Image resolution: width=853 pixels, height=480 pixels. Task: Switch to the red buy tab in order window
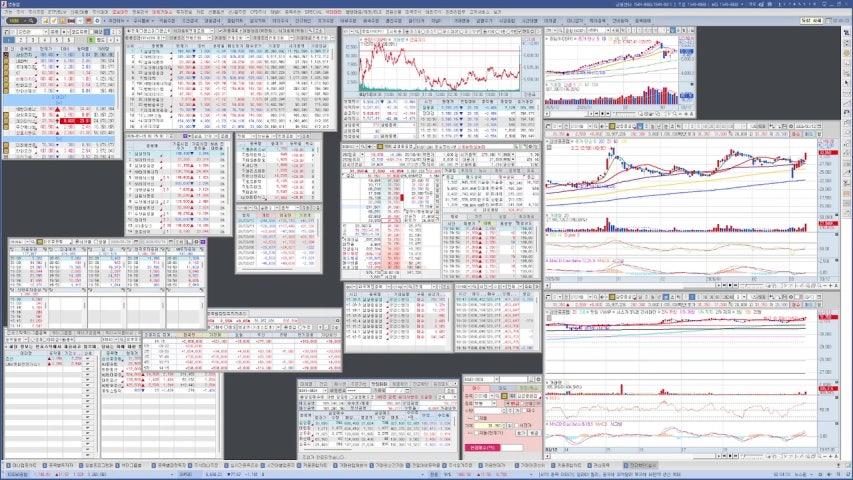(x=476, y=388)
